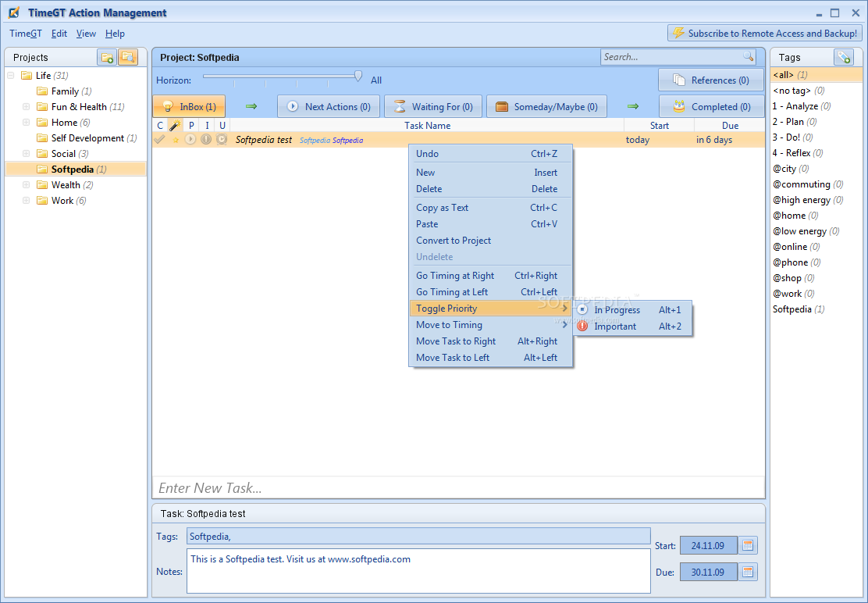Select In Progress priority option
Image resolution: width=868 pixels, height=603 pixels.
633,310
